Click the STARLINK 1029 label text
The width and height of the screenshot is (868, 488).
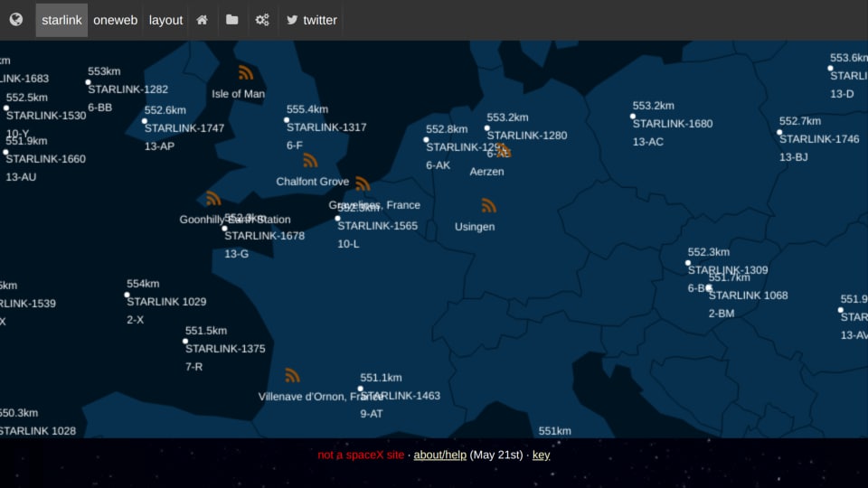tap(166, 302)
